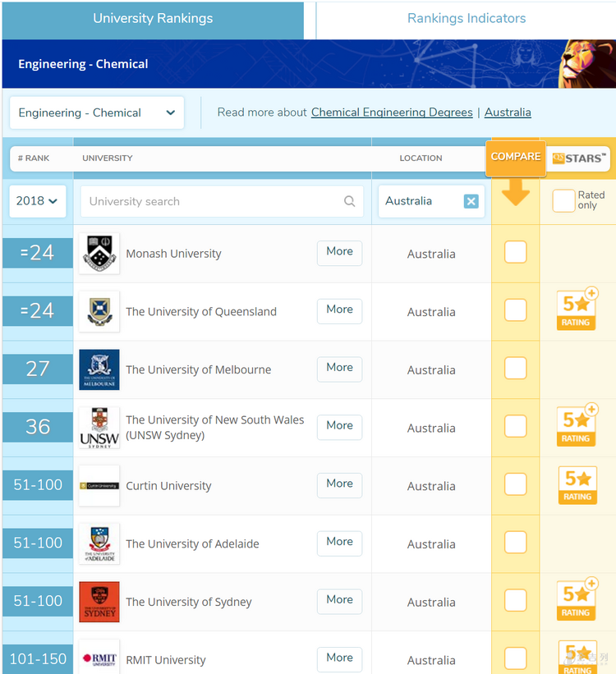
Task: Open The University of Melbourne name link
Action: click(198, 369)
